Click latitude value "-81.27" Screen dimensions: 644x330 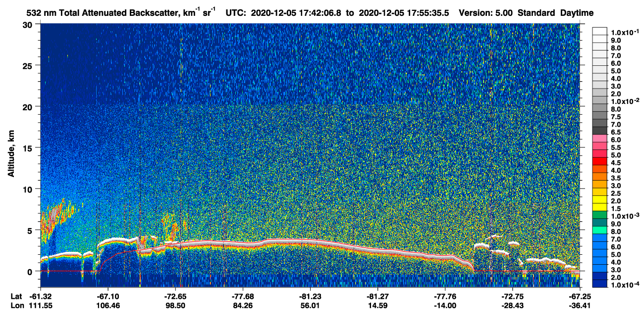click(x=378, y=296)
